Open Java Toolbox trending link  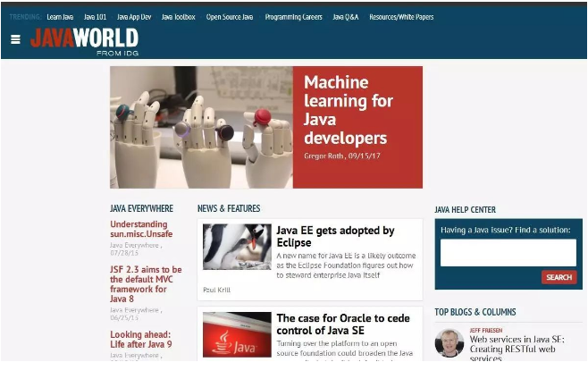tap(178, 17)
